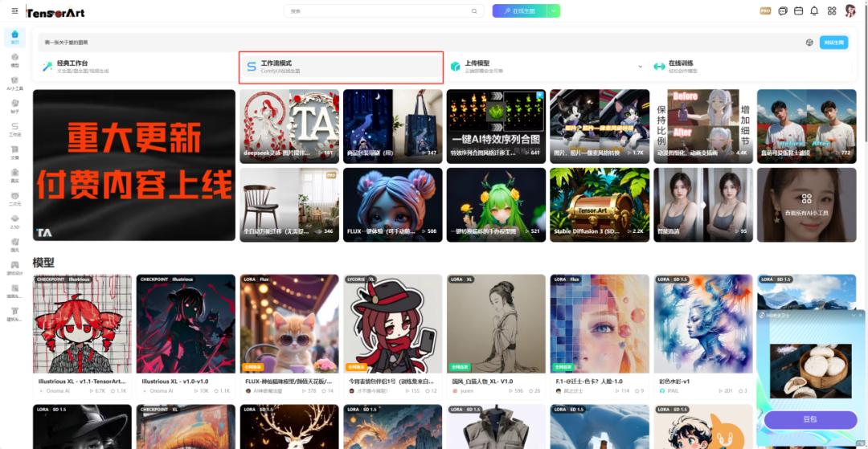Open FLUX-神仙猫咪模型 model card
Screen dimensions: 868x449
289,336
